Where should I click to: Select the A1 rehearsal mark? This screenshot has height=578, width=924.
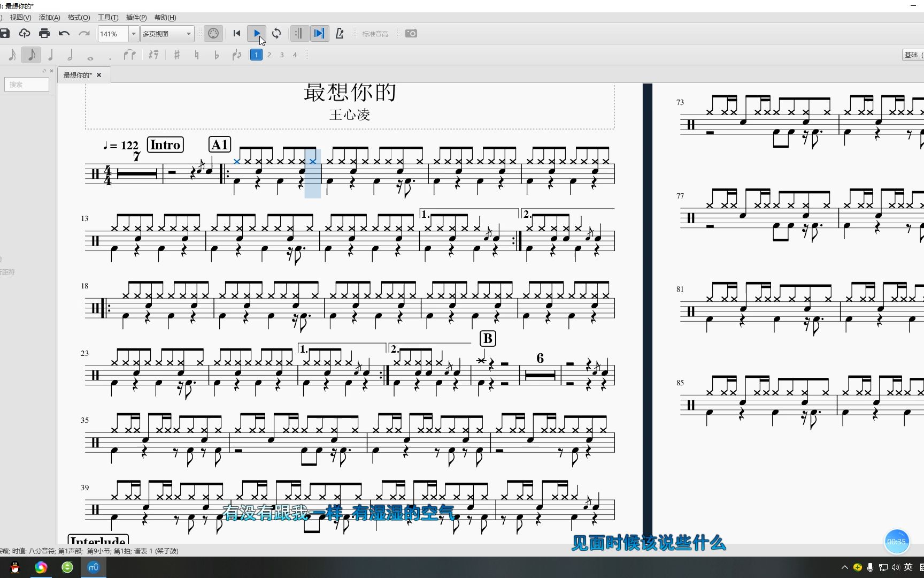[220, 145]
